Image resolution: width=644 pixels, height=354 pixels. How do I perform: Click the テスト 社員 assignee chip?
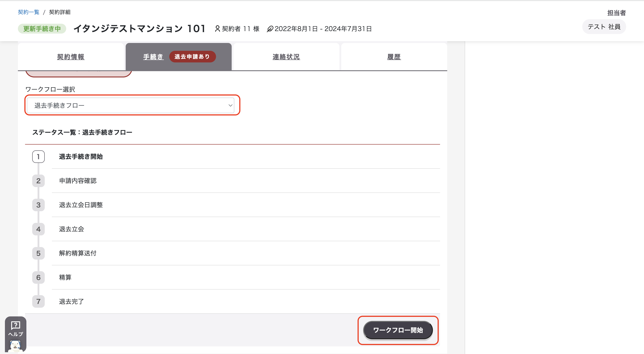pyautogui.click(x=604, y=27)
